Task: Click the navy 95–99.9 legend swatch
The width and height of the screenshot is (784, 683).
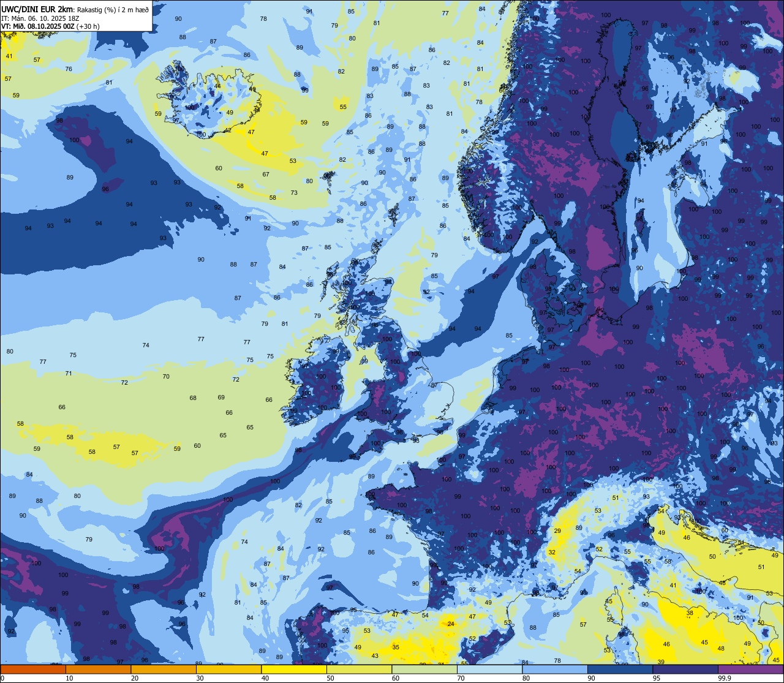Action: [x=685, y=669]
